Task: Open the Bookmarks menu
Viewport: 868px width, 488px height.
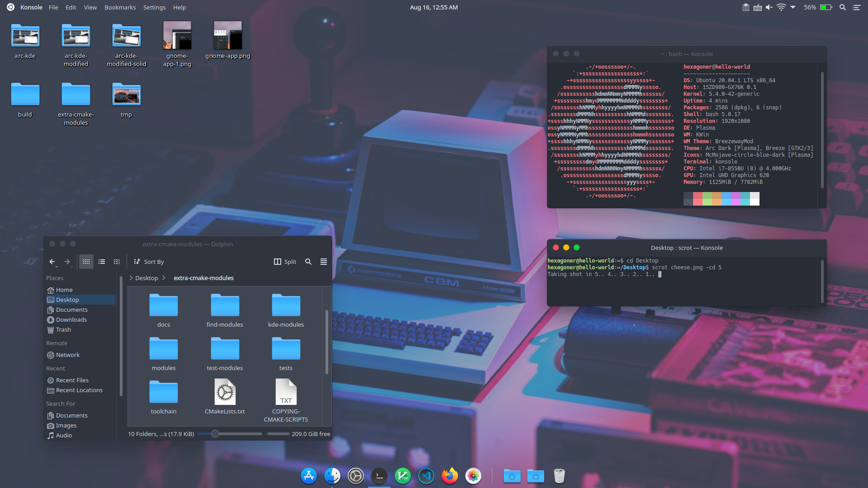Action: click(x=120, y=7)
